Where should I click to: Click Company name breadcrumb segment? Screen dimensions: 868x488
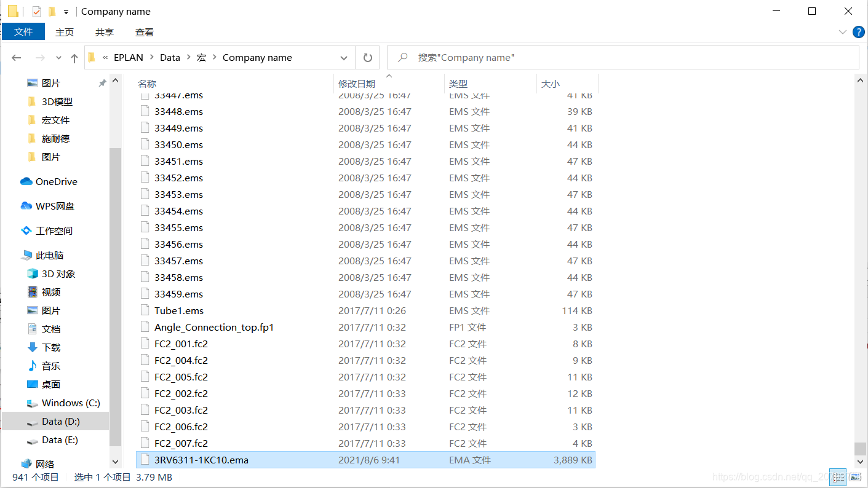click(x=257, y=57)
